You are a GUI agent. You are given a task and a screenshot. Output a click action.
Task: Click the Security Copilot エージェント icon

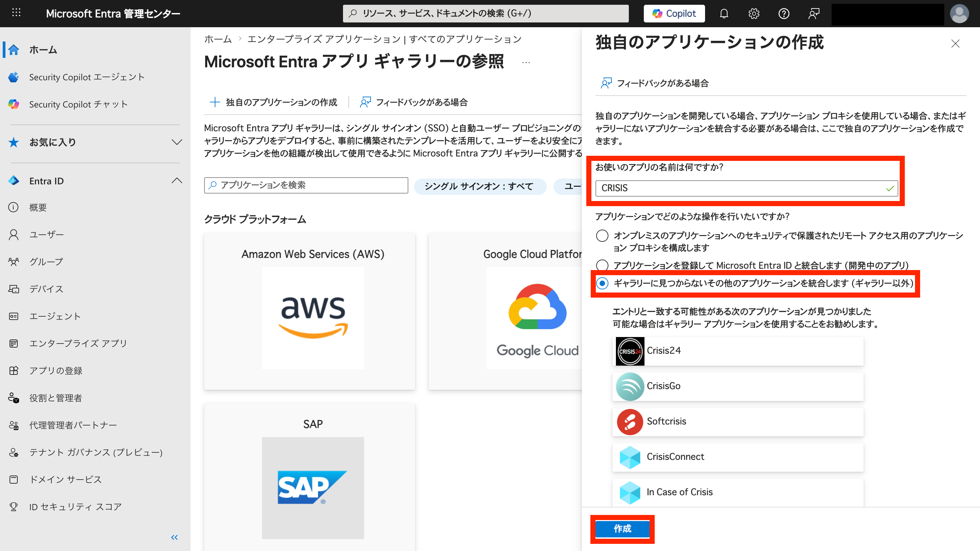click(x=14, y=77)
